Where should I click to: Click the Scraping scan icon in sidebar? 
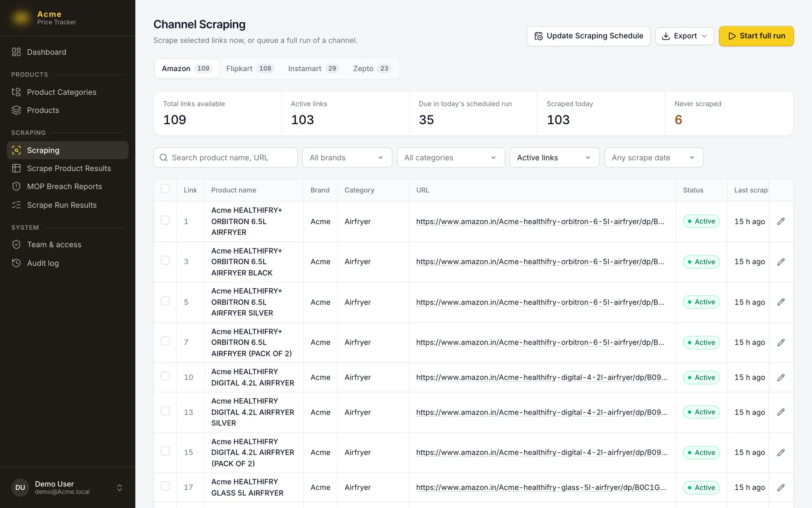click(x=16, y=150)
